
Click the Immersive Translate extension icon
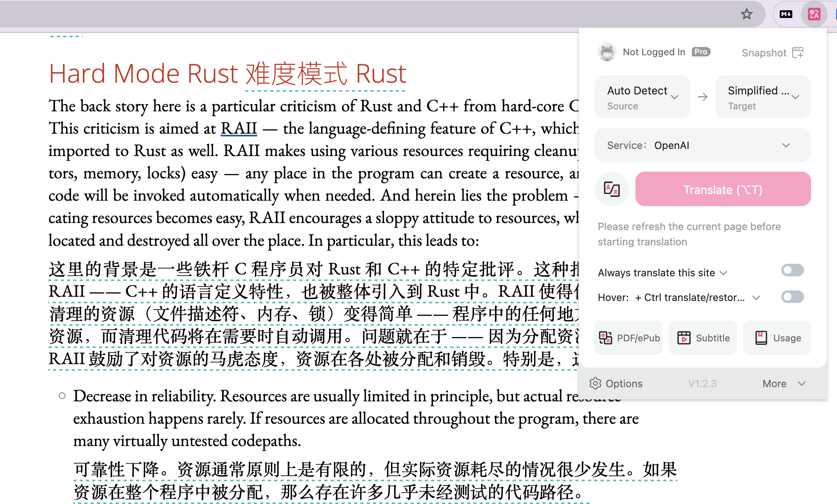pos(814,15)
